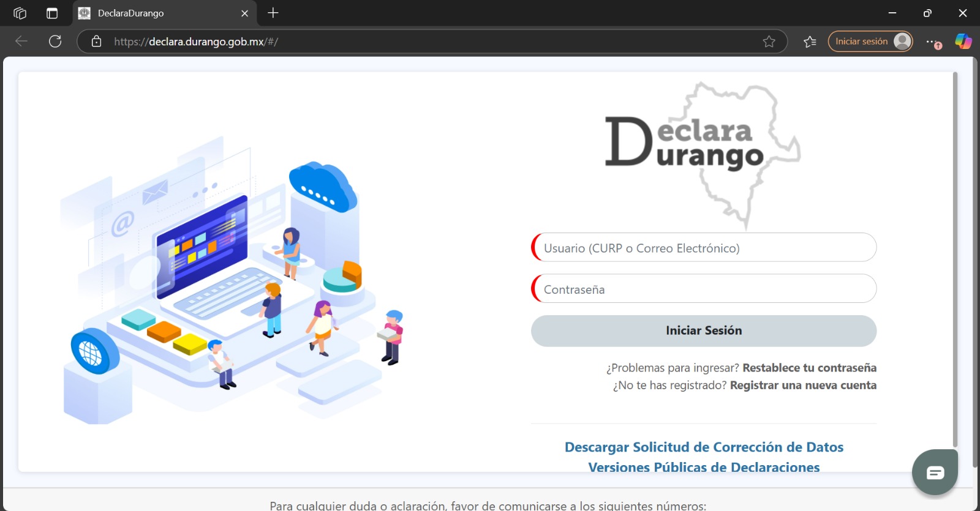
Task: Click the browser refresh icon
Action: [55, 42]
